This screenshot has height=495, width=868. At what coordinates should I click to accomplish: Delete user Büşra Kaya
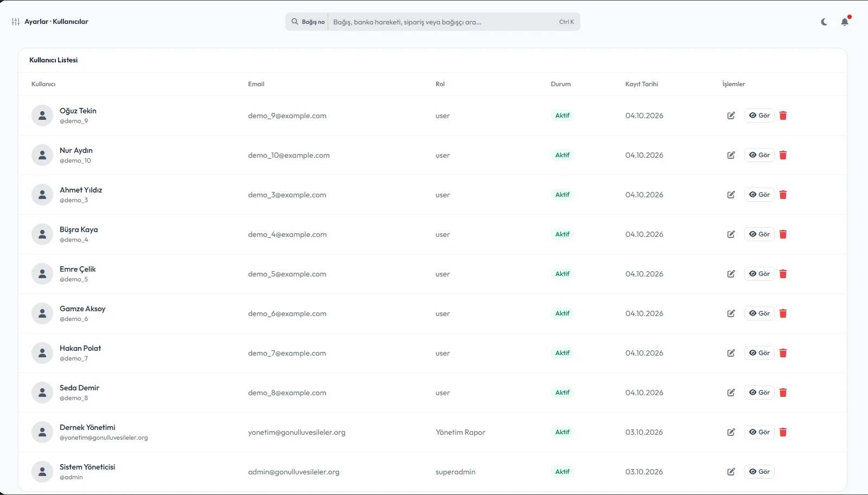click(x=783, y=234)
